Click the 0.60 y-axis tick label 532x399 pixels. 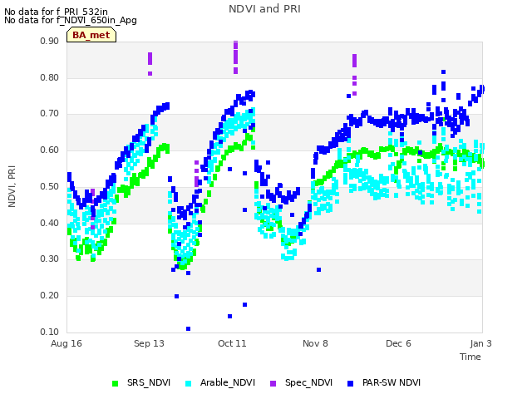(x=50, y=150)
